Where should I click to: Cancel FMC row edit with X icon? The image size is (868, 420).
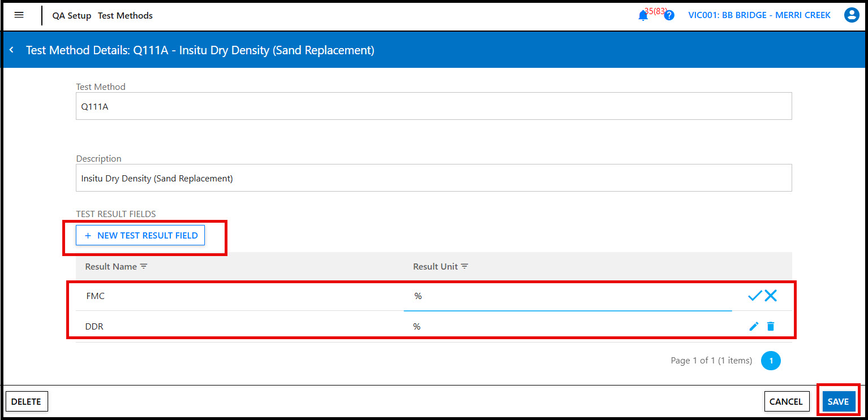coord(771,296)
